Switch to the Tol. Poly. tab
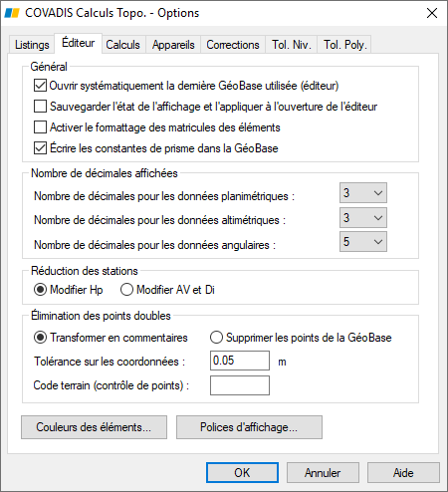The height and width of the screenshot is (492, 448). pyautogui.click(x=345, y=45)
